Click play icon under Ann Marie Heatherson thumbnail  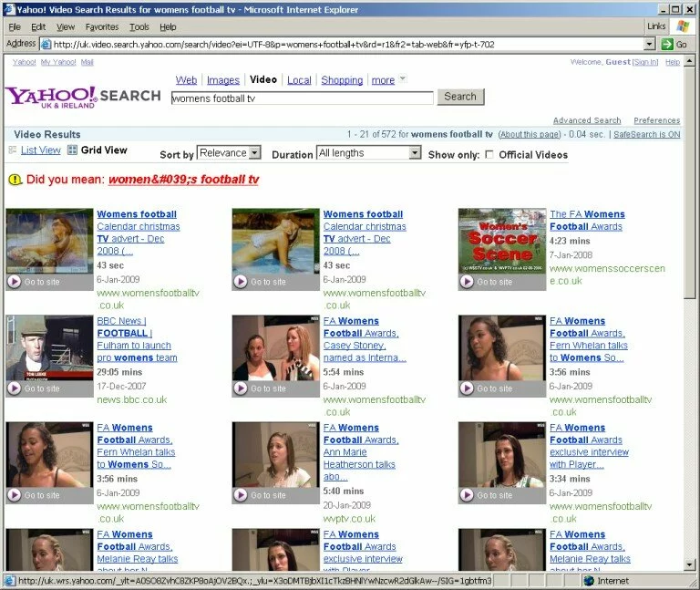(x=241, y=495)
